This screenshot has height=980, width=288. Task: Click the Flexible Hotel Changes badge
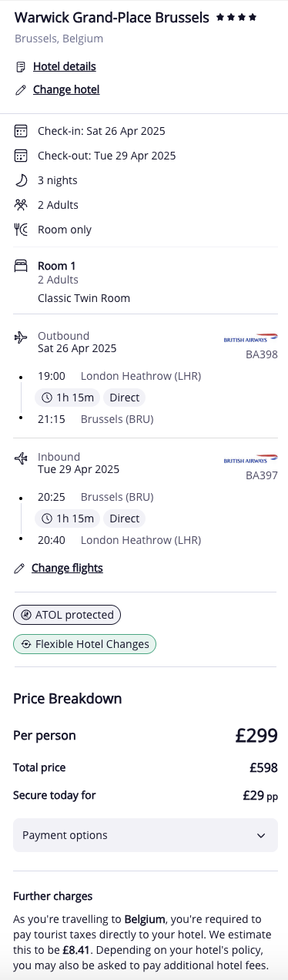85,644
